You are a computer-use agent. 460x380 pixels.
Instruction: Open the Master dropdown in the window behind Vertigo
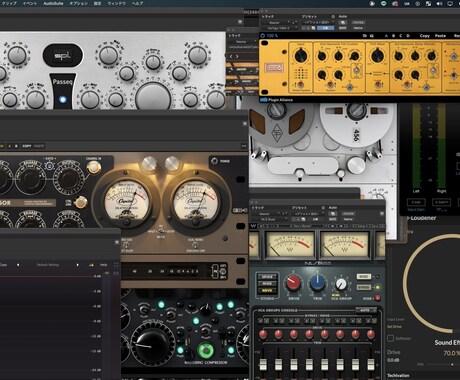tap(243, 42)
